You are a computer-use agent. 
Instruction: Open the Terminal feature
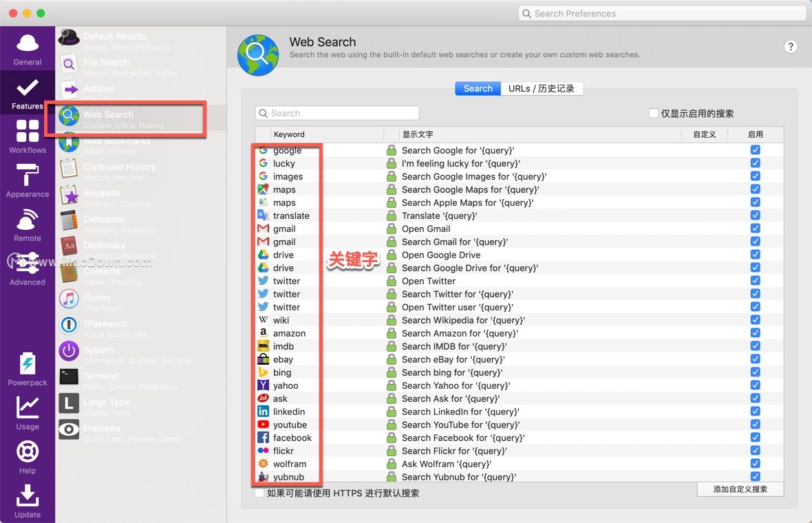point(141,381)
